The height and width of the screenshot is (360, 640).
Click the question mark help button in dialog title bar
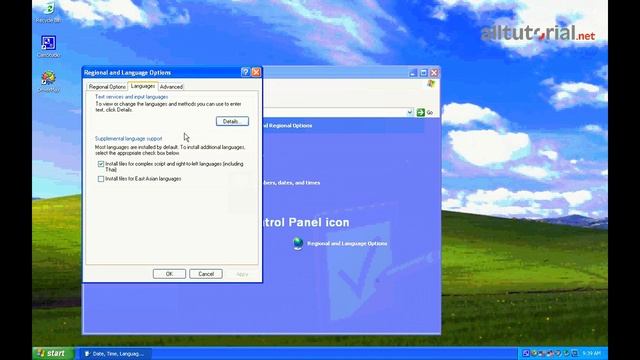(245, 72)
